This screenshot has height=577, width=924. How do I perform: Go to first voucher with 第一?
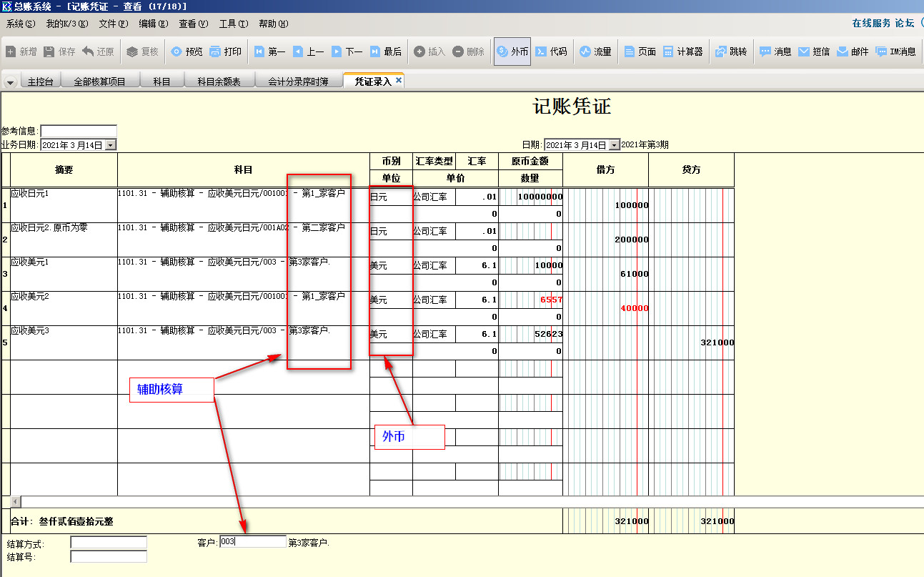269,51
